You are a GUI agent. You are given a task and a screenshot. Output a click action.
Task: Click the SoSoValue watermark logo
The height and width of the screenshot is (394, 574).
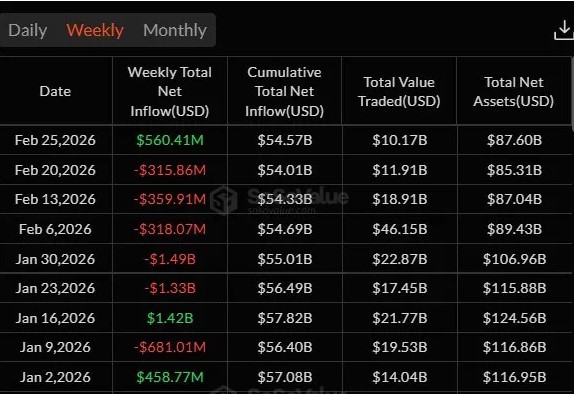[x=224, y=200]
